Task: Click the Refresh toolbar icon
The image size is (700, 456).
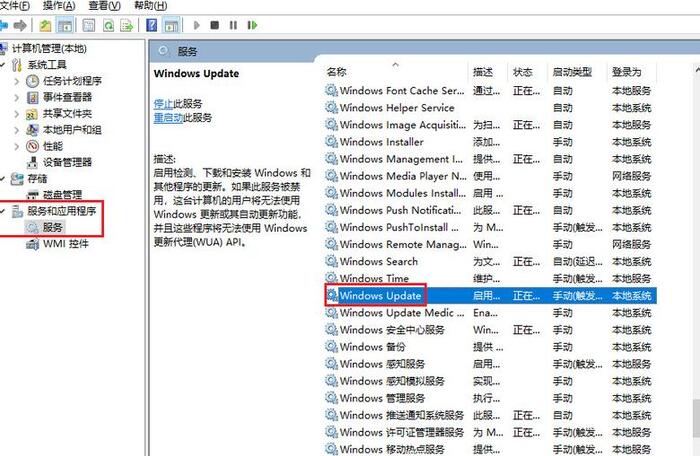Action: [108, 25]
